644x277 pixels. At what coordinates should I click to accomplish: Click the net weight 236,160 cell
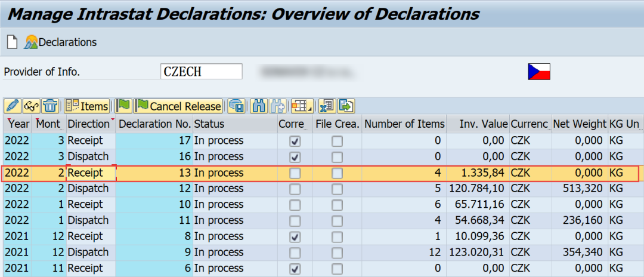pos(580,221)
